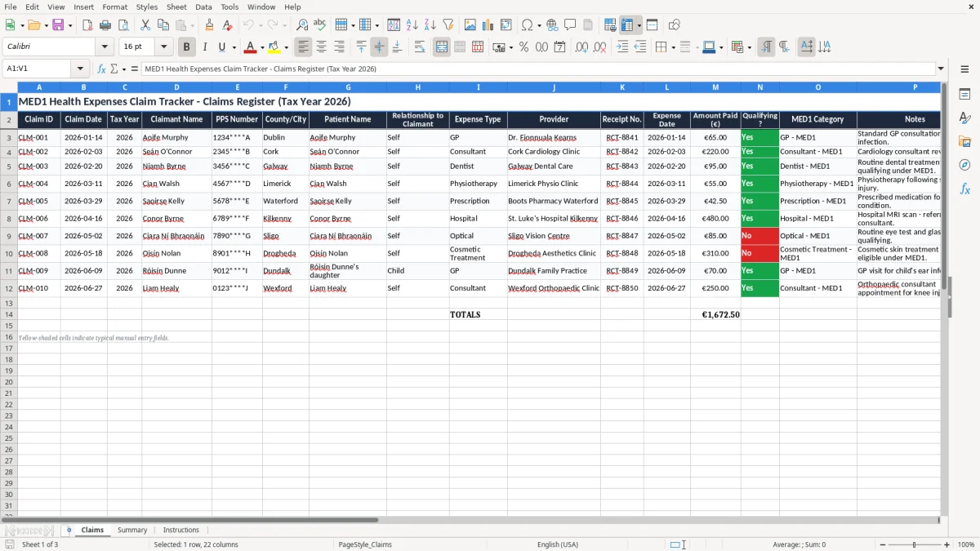
Task: Insert a pivot table
Action: tap(506, 25)
